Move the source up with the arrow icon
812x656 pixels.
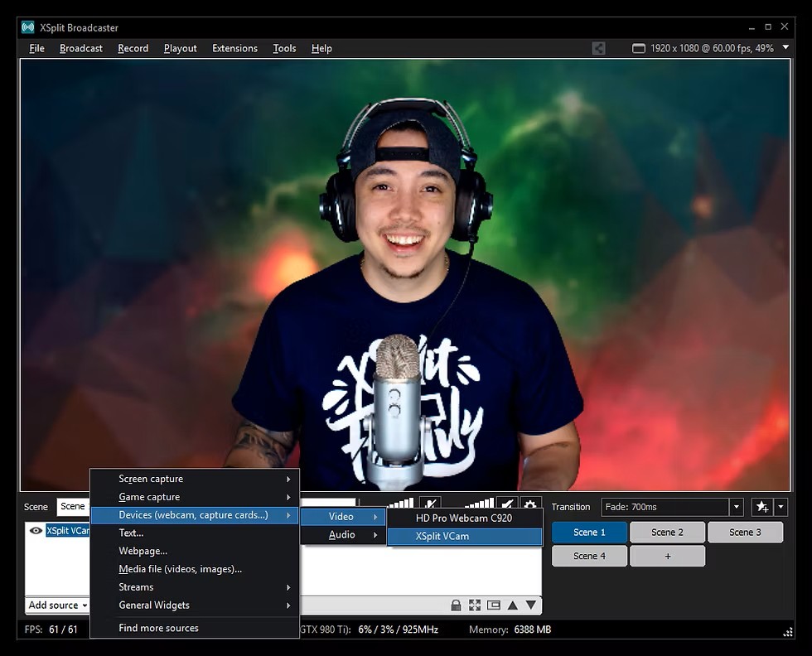(x=512, y=605)
